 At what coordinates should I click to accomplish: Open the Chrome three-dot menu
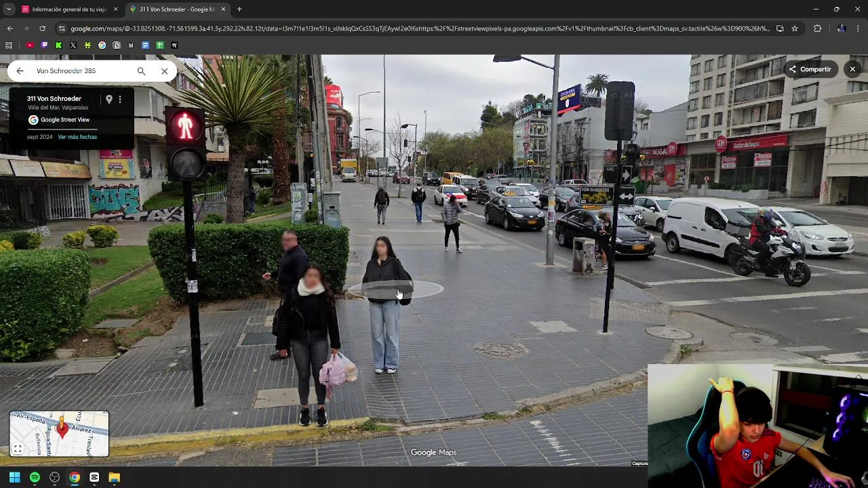859,28
